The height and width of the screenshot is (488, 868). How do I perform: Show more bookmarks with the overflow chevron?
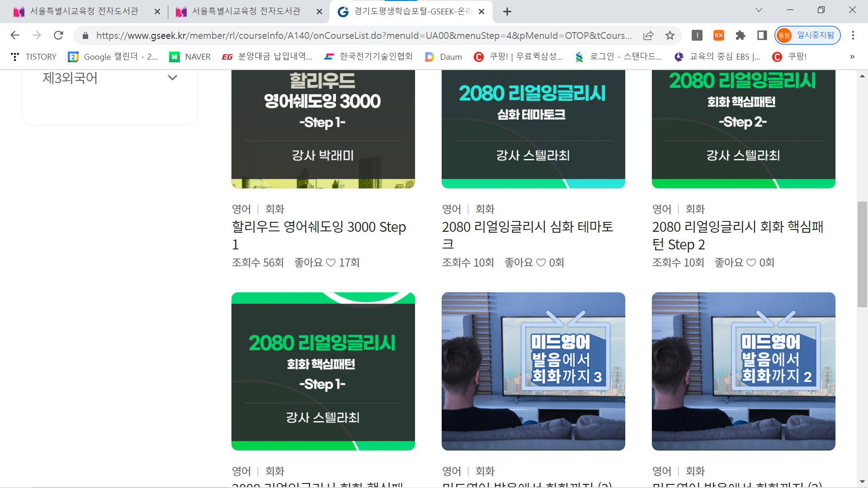click(852, 56)
